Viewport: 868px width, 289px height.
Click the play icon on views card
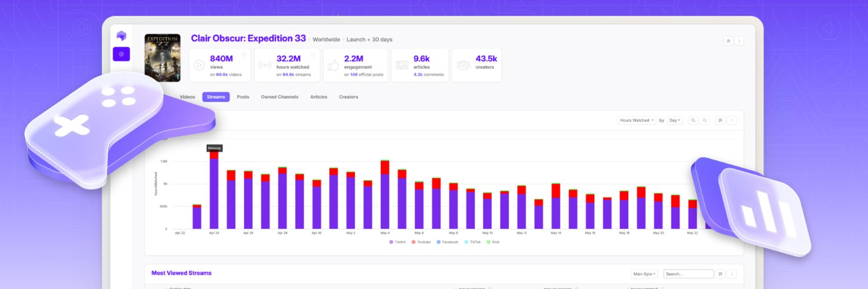[199, 65]
